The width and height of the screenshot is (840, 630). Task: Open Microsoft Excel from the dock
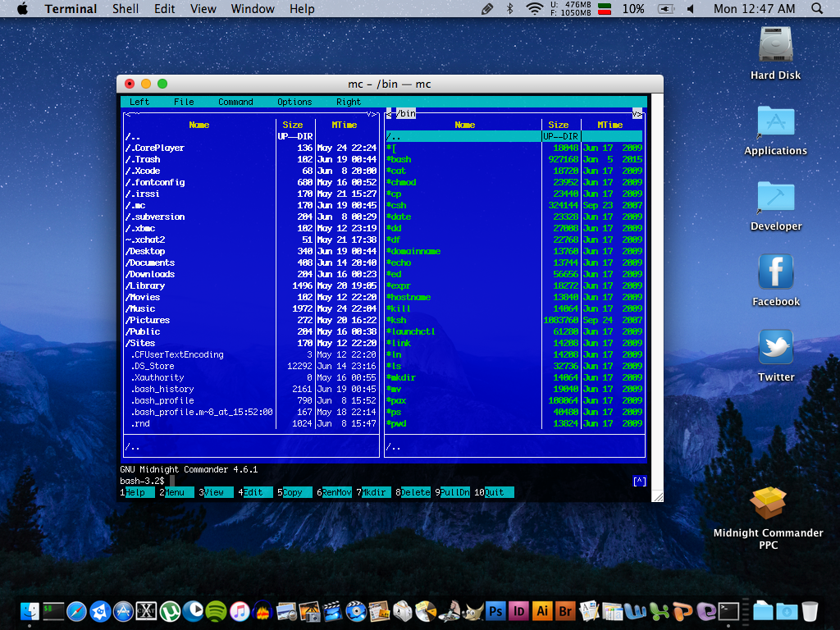[660, 611]
